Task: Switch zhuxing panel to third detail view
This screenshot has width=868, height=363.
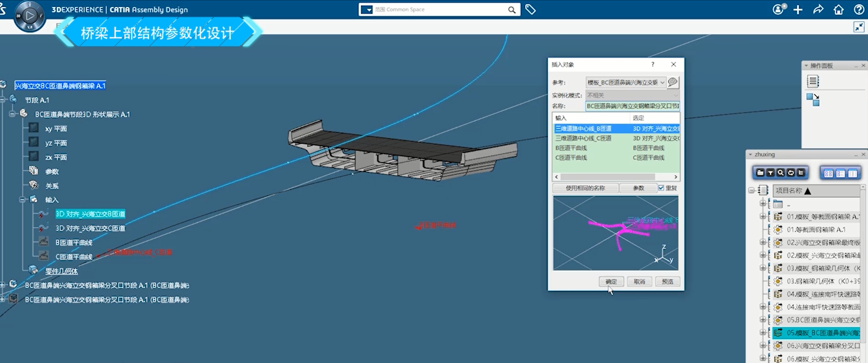Action: click(x=853, y=173)
